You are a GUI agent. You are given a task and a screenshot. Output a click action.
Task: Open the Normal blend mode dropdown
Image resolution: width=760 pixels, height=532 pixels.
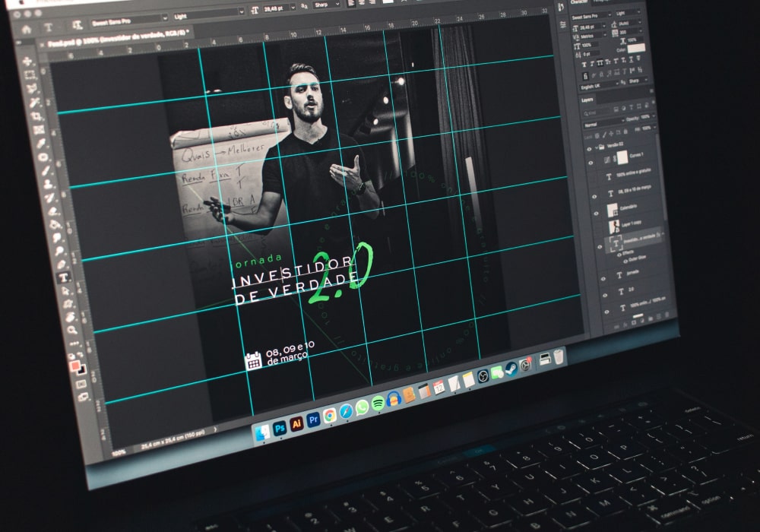point(604,122)
